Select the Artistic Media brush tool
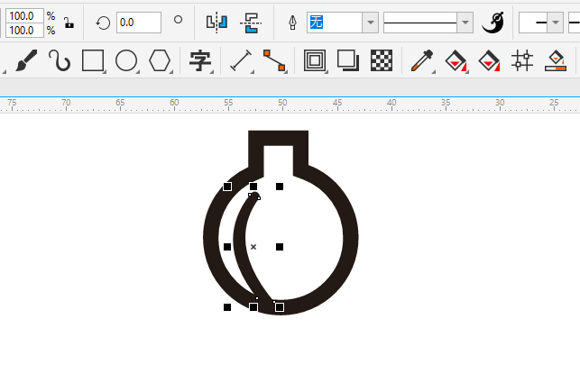580x392 pixels. pyautogui.click(x=25, y=60)
